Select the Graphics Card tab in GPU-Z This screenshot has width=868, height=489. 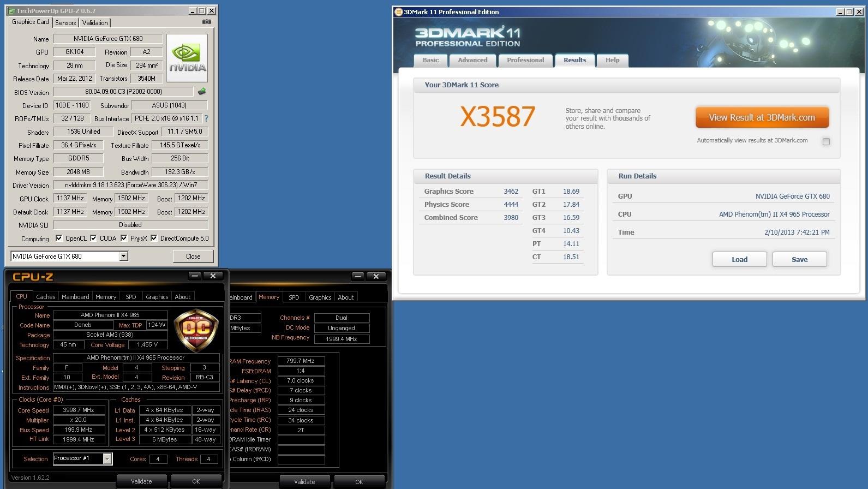(31, 22)
